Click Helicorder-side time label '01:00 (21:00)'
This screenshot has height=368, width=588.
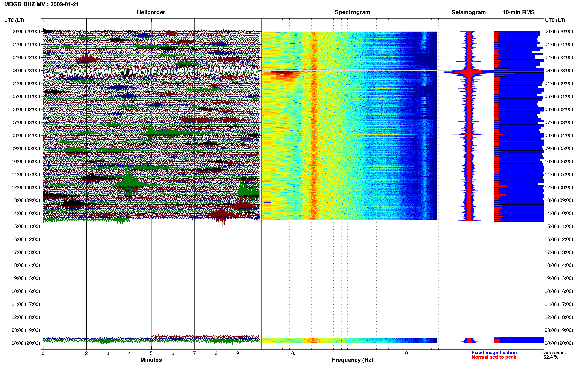(x=26, y=45)
